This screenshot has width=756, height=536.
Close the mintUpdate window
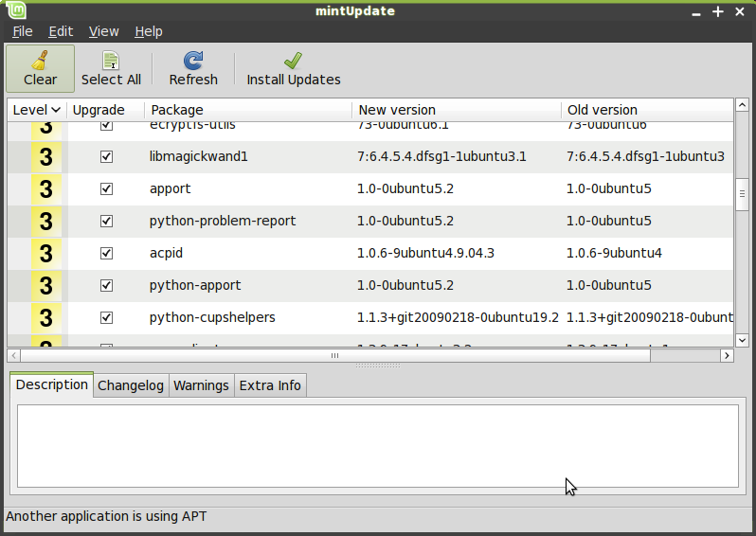(740, 11)
